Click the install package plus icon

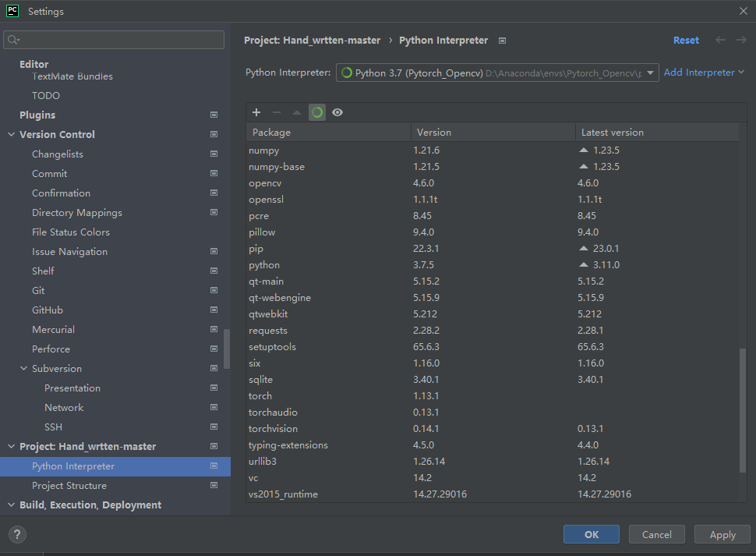tap(256, 112)
